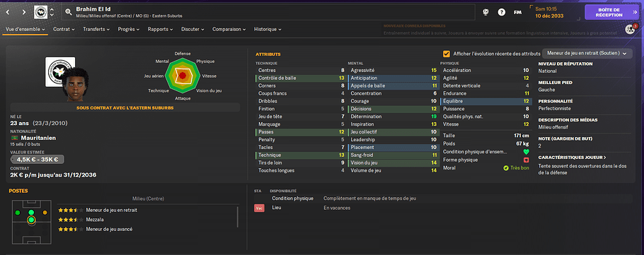Toggle Afficher l'évolution récente des attributs checkbox
The height and width of the screenshot is (255, 644).
coord(446,54)
